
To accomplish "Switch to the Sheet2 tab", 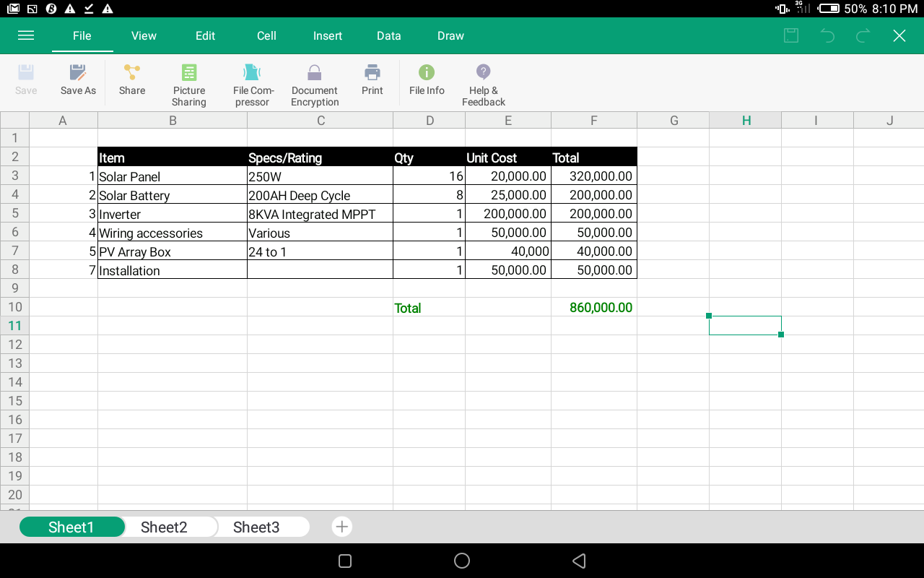I will (164, 527).
